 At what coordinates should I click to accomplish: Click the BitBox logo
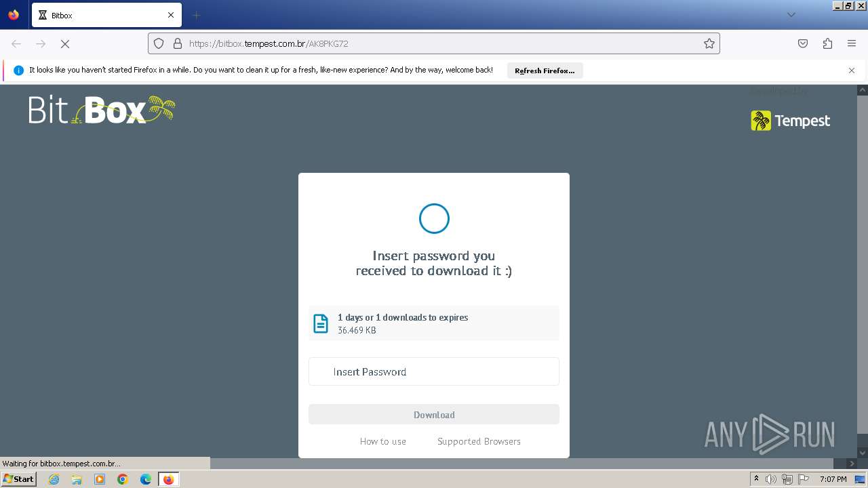(102, 110)
